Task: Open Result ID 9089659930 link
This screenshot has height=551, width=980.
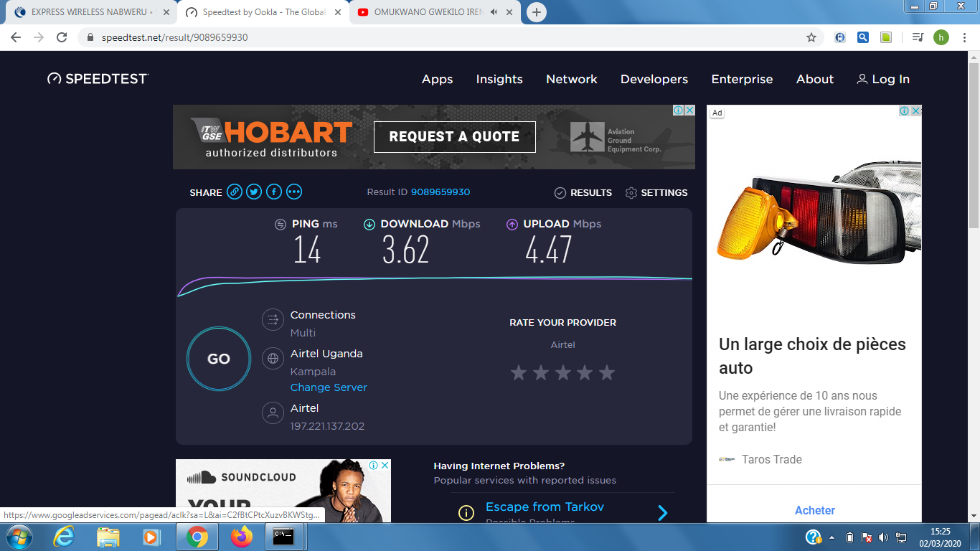Action: (x=440, y=192)
